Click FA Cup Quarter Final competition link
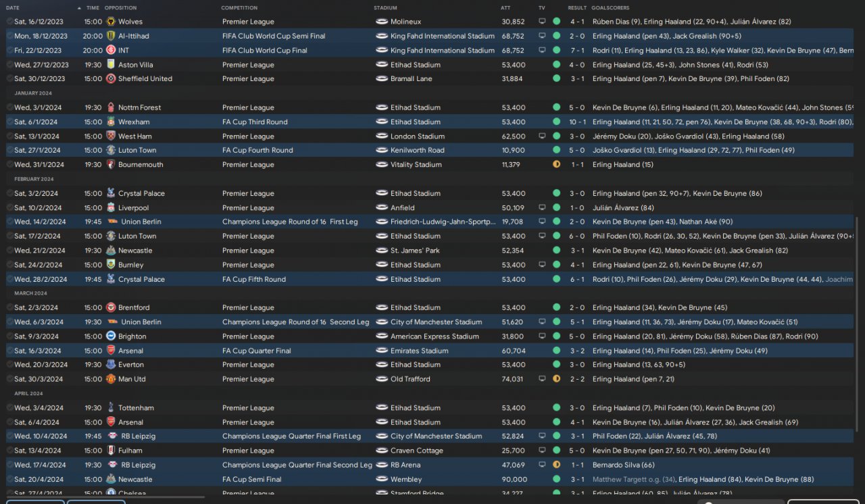The width and height of the screenshot is (865, 504). (x=257, y=351)
